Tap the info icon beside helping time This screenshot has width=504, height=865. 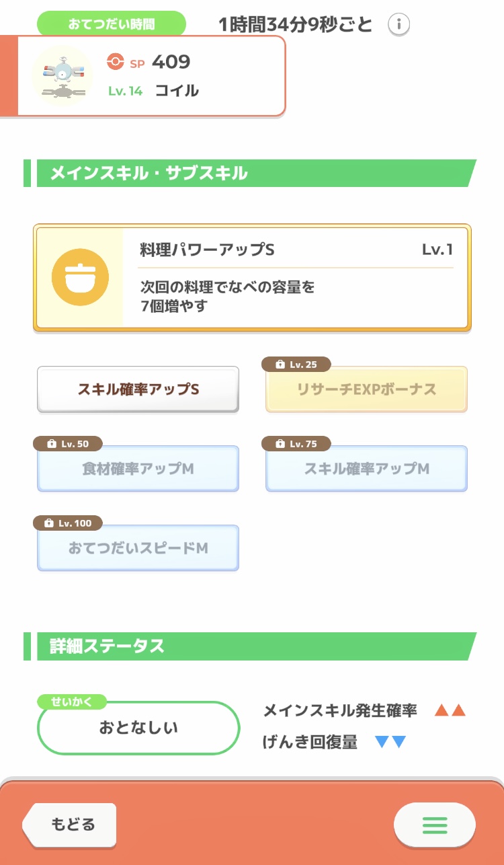(398, 25)
